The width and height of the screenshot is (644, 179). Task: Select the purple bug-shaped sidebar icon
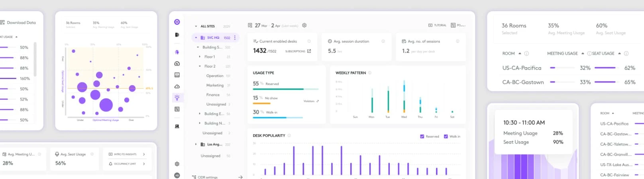[177, 52]
